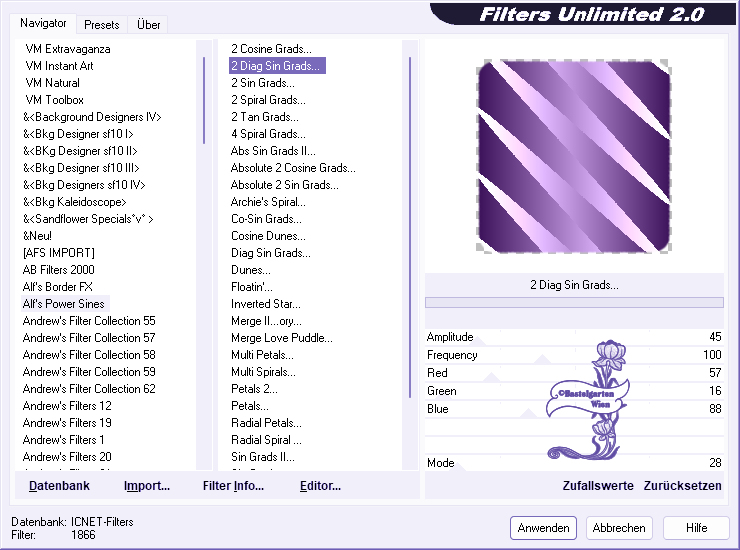
Task: Adjust the Red slider
Action: pos(574,373)
